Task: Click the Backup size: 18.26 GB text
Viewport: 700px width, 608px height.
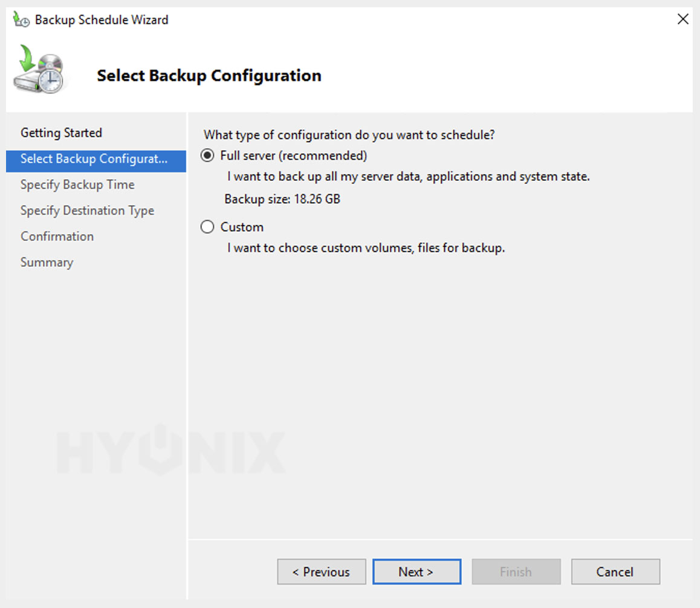Action: [x=282, y=199]
